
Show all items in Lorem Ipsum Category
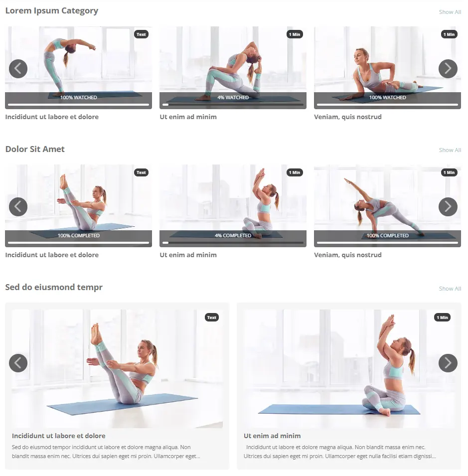click(x=450, y=12)
